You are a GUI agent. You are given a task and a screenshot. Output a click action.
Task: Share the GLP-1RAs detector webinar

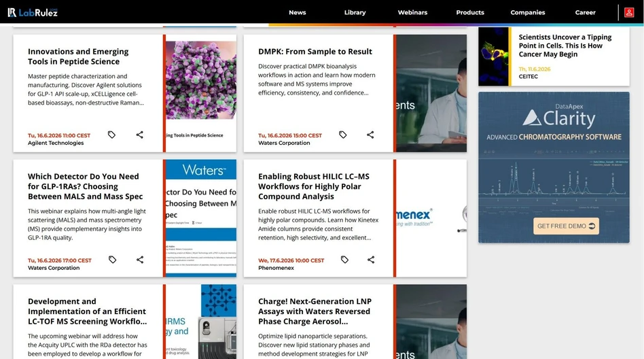(140, 260)
